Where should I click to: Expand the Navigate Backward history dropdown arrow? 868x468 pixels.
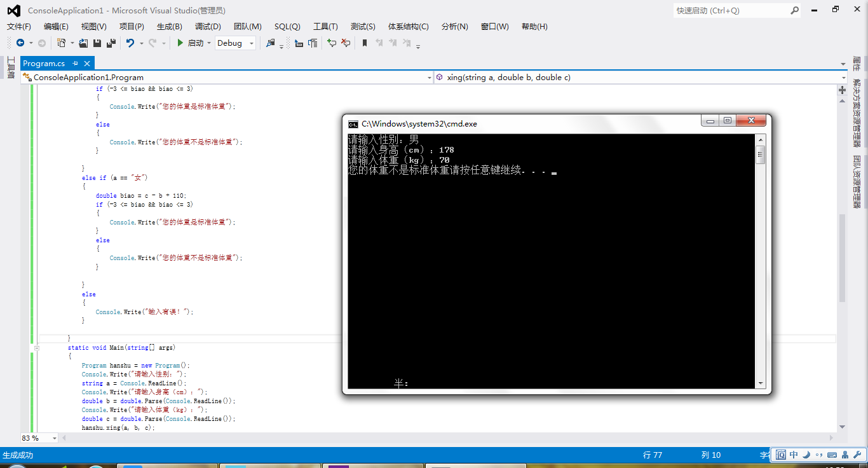click(31, 43)
